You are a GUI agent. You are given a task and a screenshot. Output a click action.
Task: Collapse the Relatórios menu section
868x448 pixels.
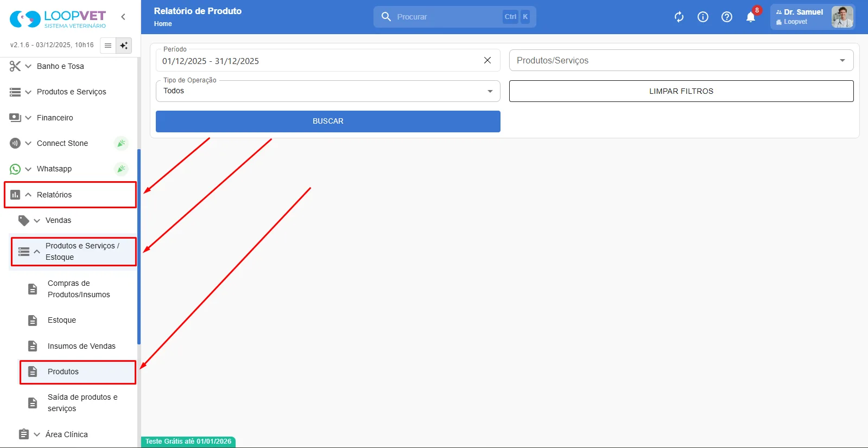[x=70, y=195]
